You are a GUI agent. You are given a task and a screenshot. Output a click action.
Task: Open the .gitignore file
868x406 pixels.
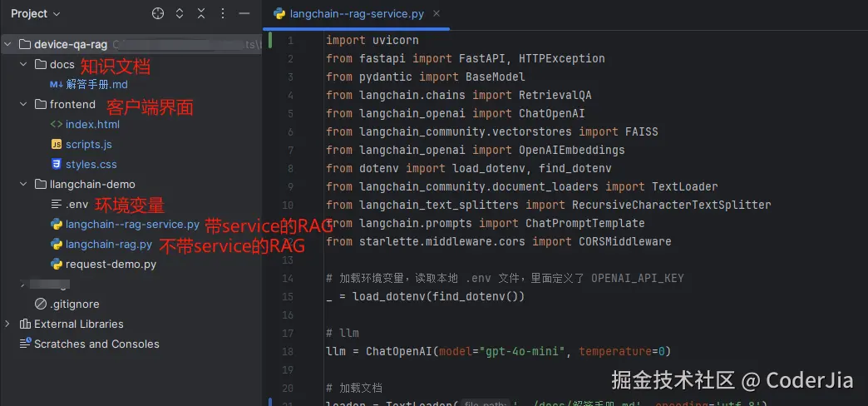(74, 304)
